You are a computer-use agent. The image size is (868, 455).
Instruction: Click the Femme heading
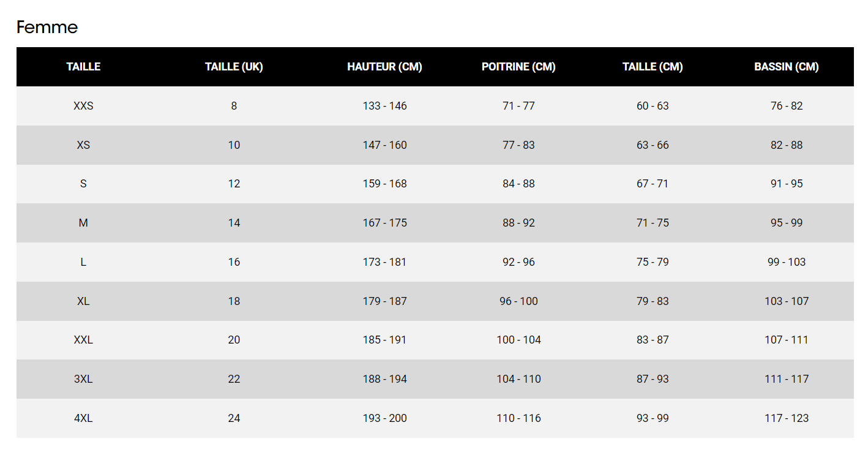(47, 28)
